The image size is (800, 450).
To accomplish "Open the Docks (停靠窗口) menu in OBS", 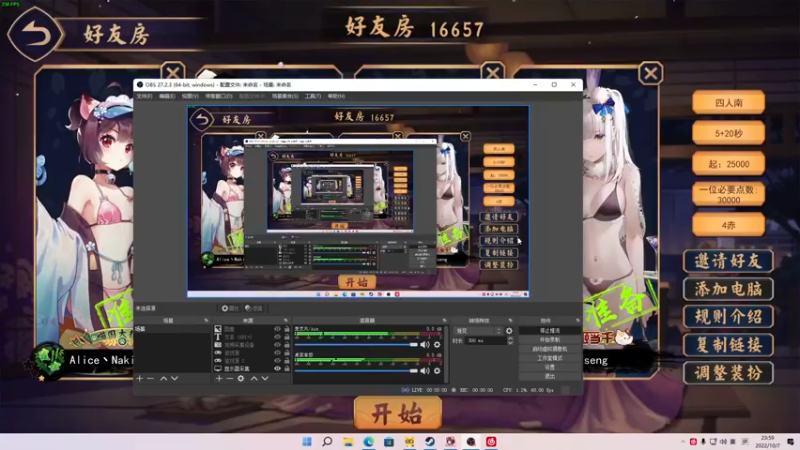I will tap(219, 96).
